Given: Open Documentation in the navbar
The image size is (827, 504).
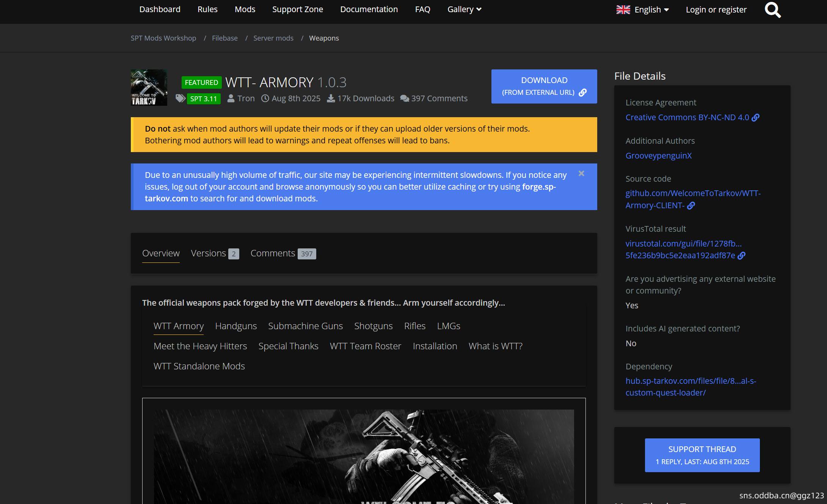Looking at the screenshot, I should point(369,9).
